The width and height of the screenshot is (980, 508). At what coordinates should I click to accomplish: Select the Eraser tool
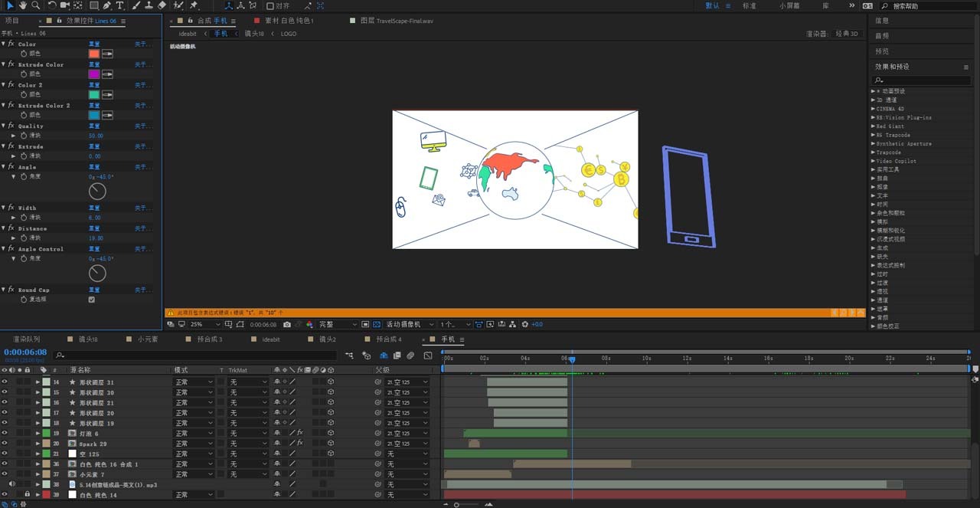(162, 5)
